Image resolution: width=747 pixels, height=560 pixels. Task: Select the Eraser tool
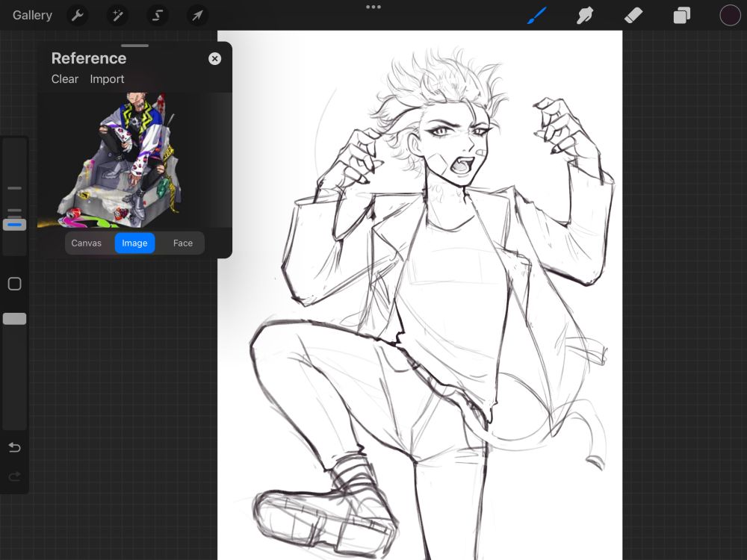click(x=633, y=15)
